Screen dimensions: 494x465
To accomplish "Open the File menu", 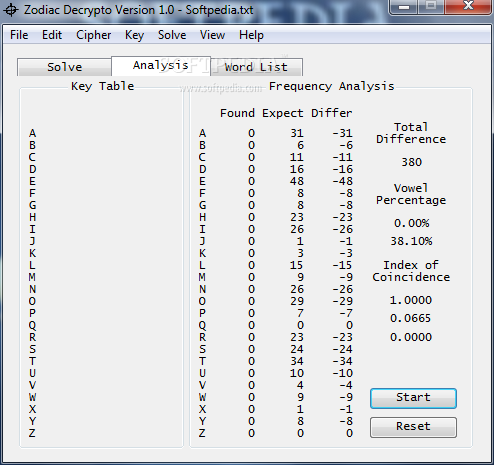I will pyautogui.click(x=19, y=35).
